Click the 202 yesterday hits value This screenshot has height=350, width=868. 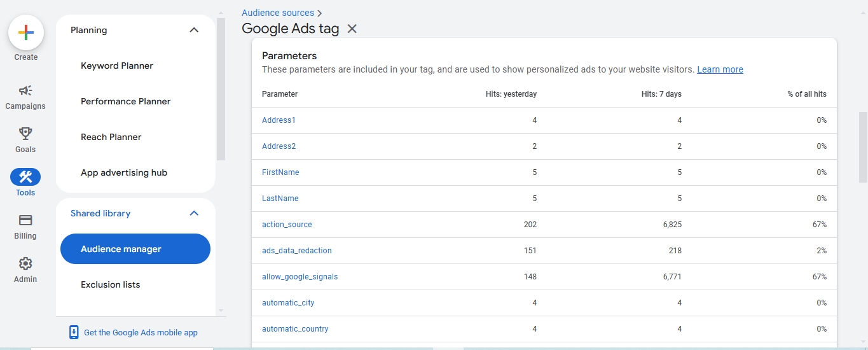click(530, 225)
